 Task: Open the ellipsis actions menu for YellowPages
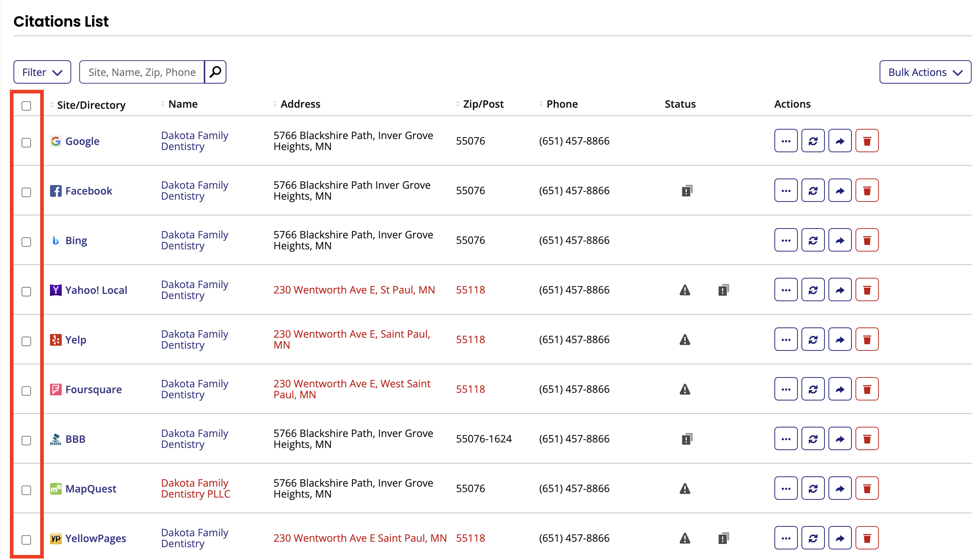click(x=785, y=537)
